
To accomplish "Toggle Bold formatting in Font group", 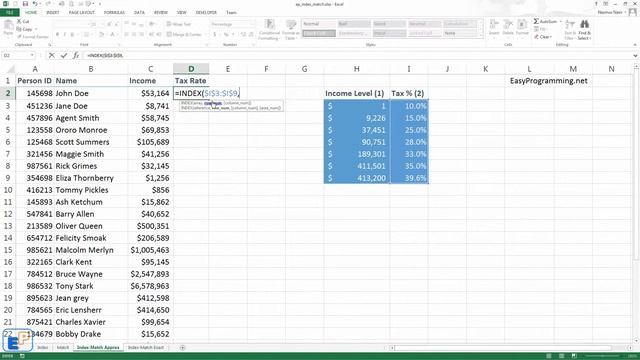I will coord(58,35).
